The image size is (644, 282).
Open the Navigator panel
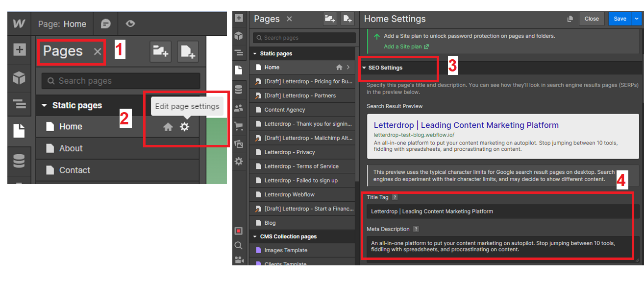pos(239,52)
